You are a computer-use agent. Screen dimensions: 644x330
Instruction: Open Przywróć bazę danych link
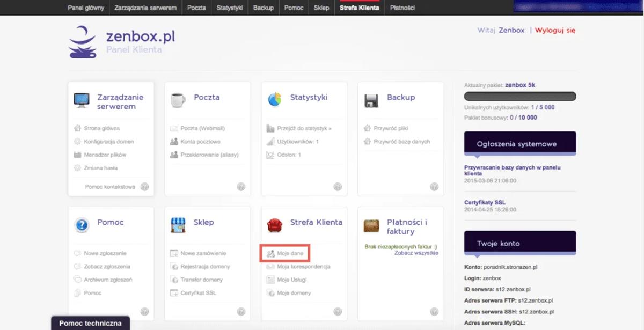pyautogui.click(x=402, y=142)
